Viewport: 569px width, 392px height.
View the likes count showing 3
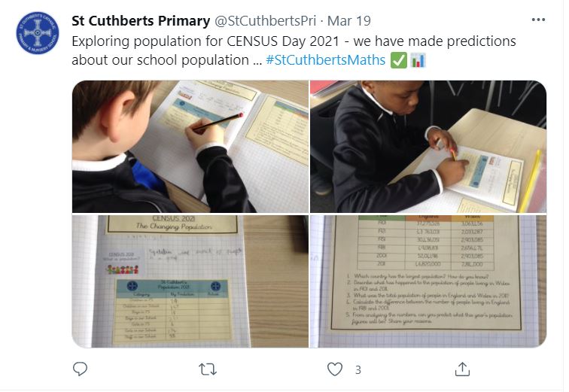click(x=358, y=370)
